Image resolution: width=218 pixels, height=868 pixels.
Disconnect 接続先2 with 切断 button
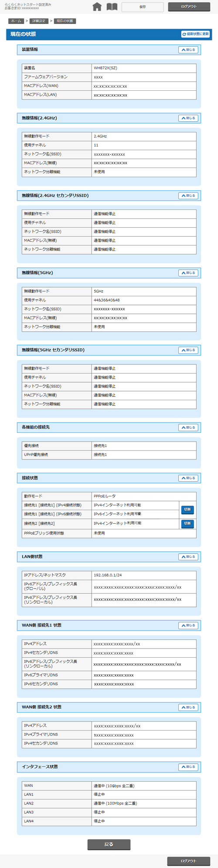coord(187,523)
